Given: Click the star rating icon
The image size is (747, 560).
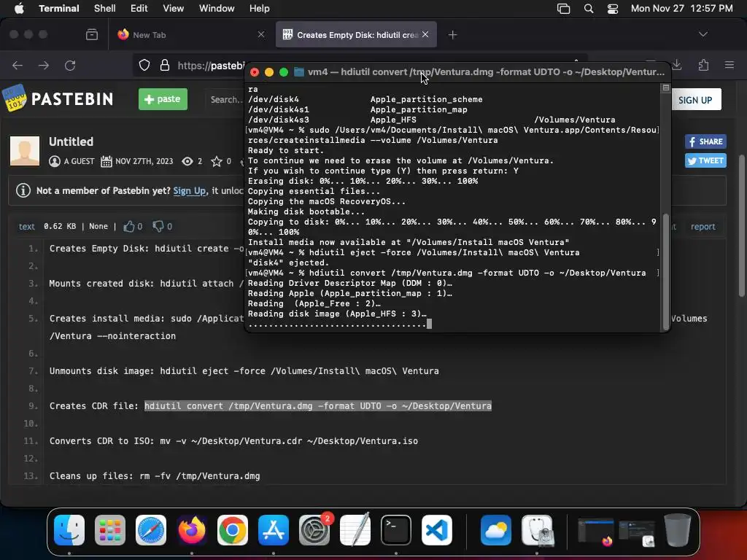Looking at the screenshot, I should pyautogui.click(x=217, y=161).
